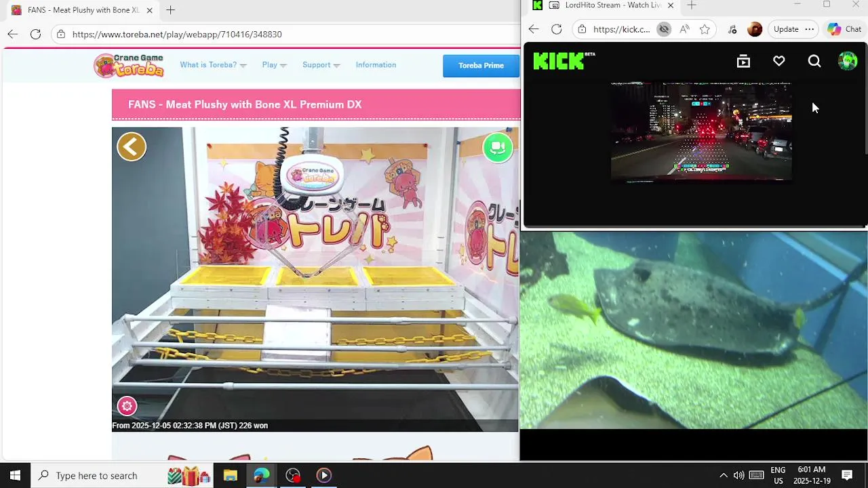Open OBS Studio from taskbar
868x488 pixels.
pos(292,475)
